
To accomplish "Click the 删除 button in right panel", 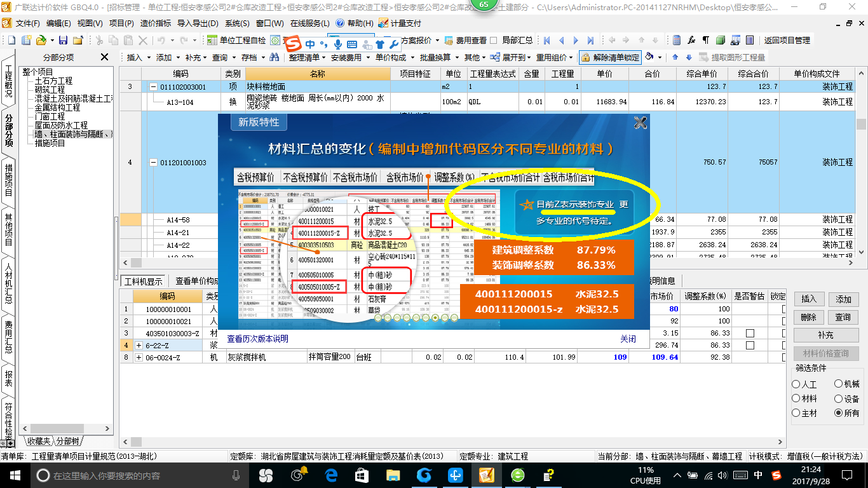I will coord(808,316).
